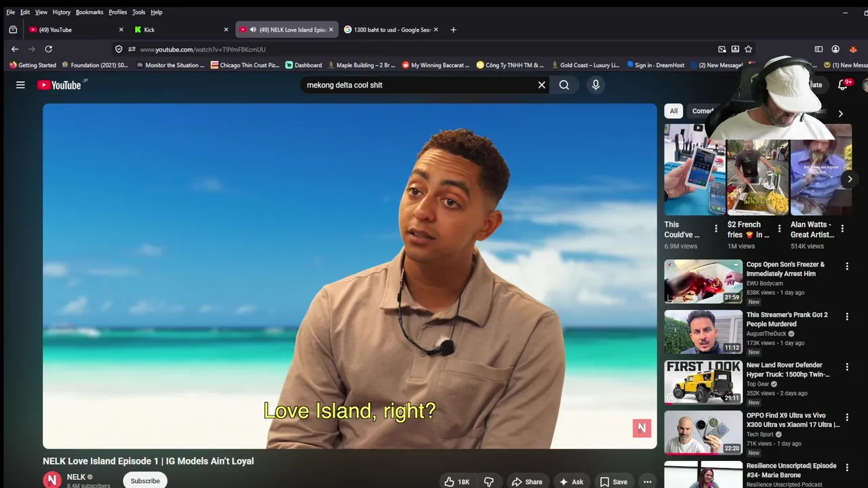Viewport: 868px width, 488px height.
Task: Select the All filter chip
Action: (673, 111)
